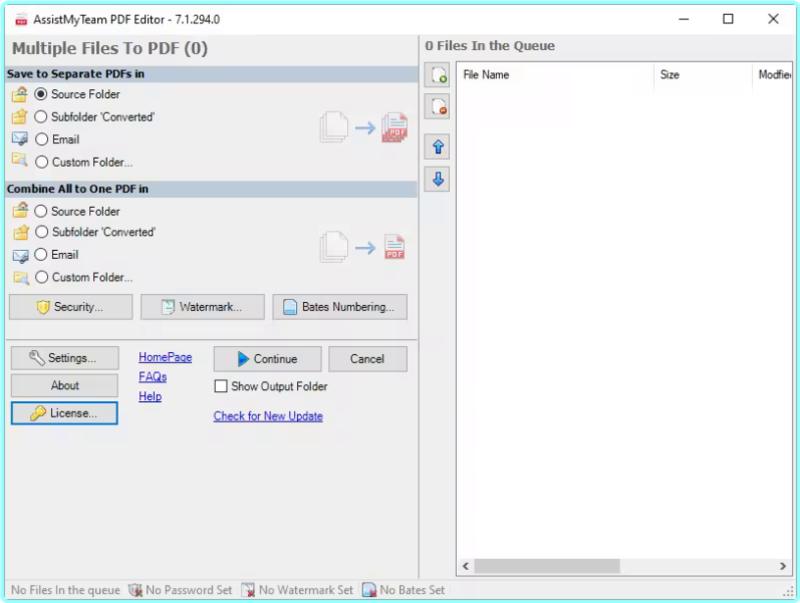The height and width of the screenshot is (603, 800).
Task: Click the Source Folder icon under Combine All
Action: (x=20, y=210)
